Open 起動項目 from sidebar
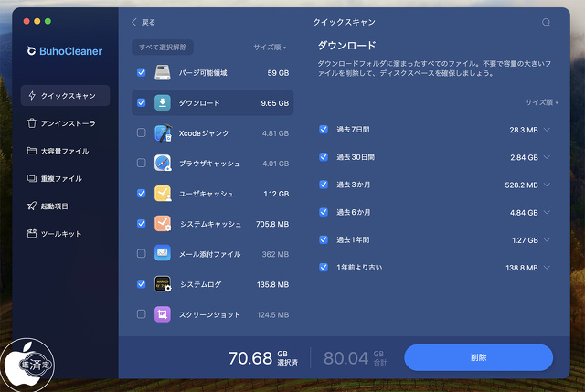The height and width of the screenshot is (392, 585). pos(65,206)
